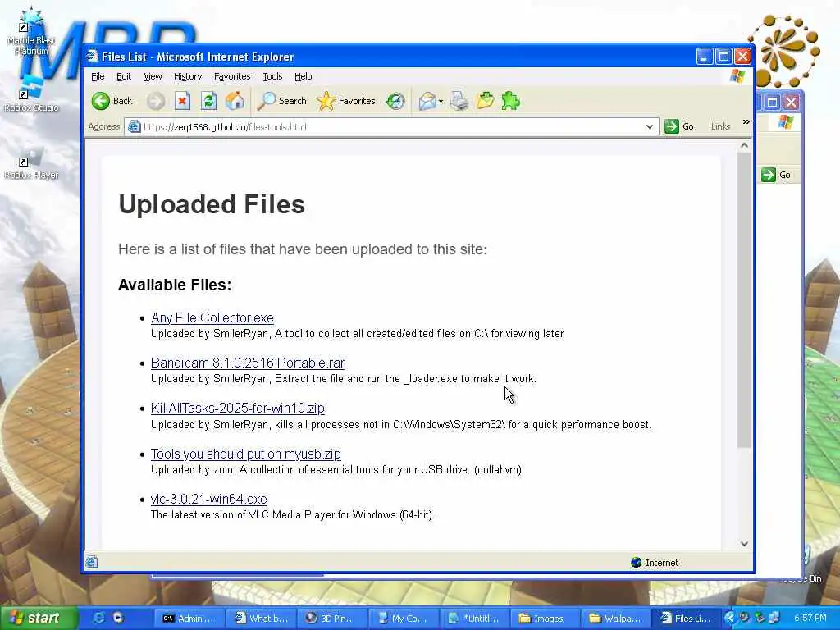840x630 pixels.
Task: Open the Search toolbar button
Action: (x=282, y=101)
